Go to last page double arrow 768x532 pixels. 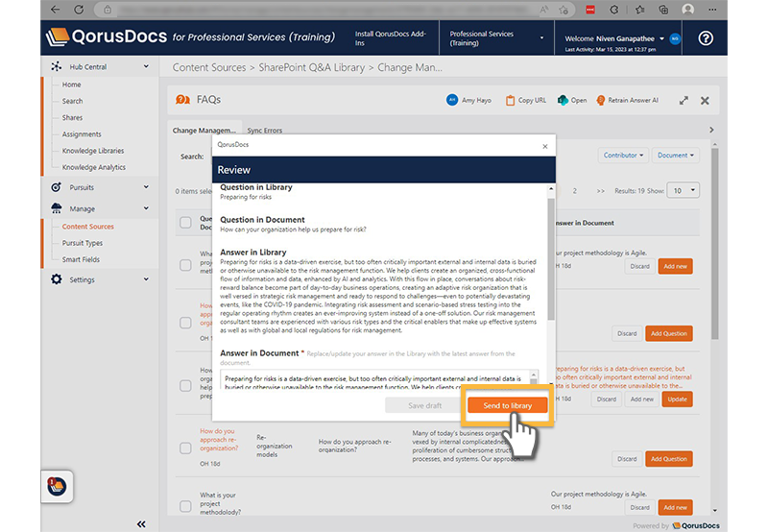pos(601,191)
